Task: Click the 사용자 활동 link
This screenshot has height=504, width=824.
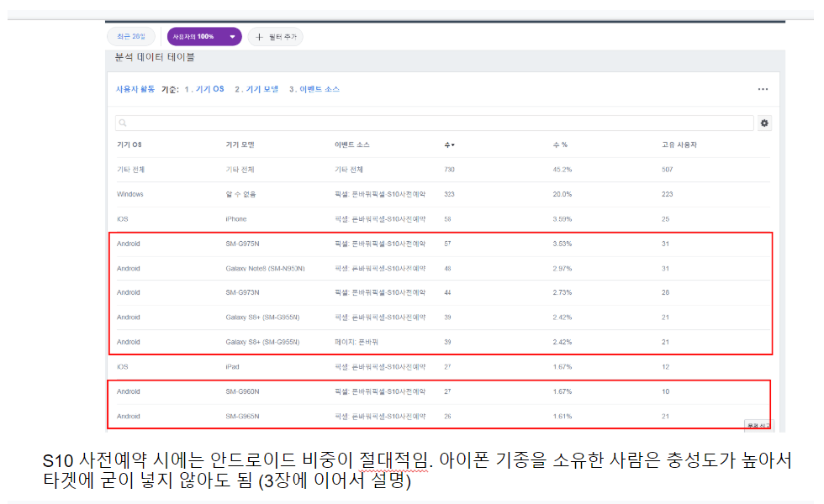Action: tap(135, 89)
